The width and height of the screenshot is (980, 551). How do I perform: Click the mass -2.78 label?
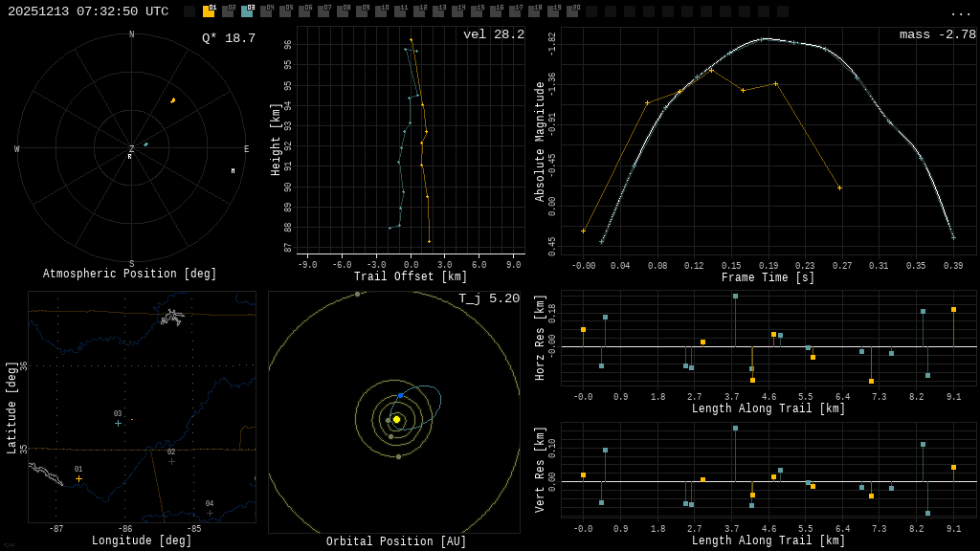pyautogui.click(x=937, y=34)
